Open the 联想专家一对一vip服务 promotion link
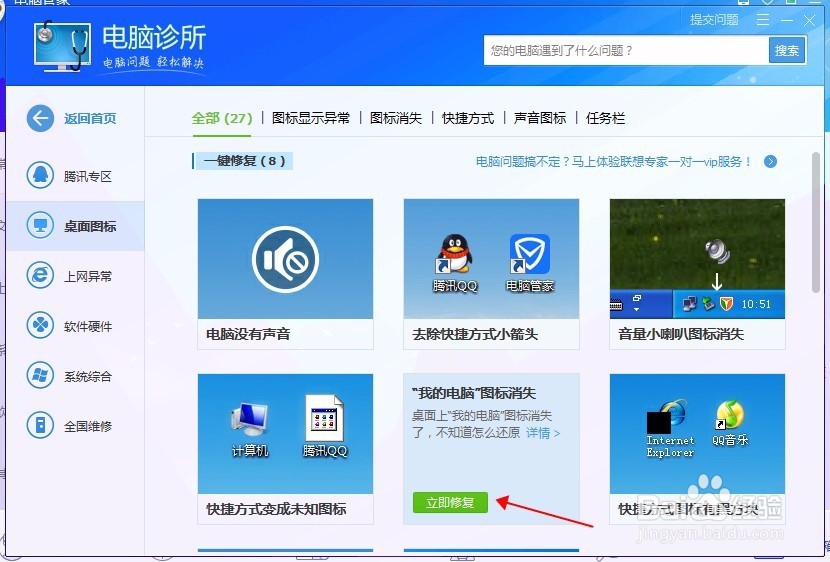 tap(614, 161)
